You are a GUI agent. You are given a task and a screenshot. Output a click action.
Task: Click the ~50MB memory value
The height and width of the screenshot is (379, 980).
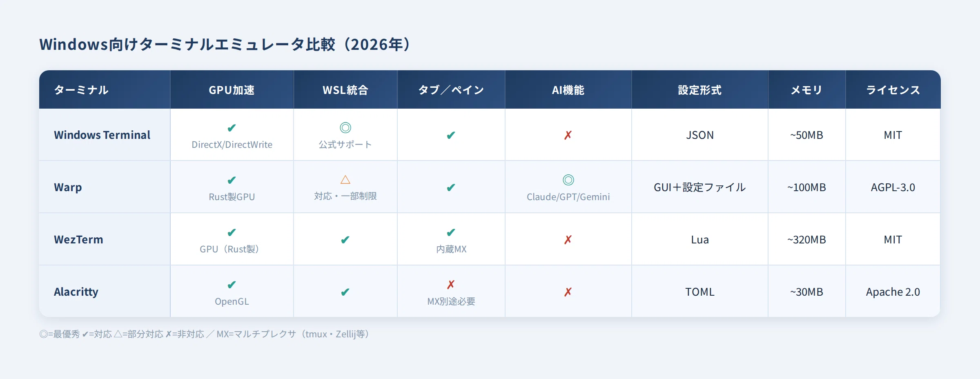[x=806, y=135]
